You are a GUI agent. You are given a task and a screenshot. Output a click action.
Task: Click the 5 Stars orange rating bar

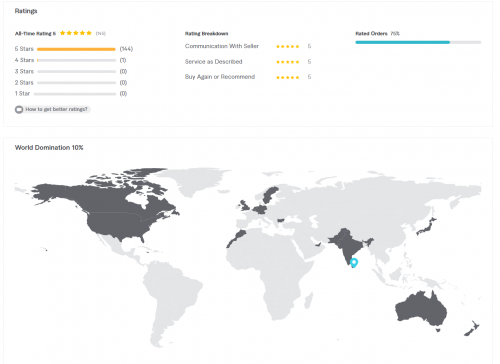point(76,49)
